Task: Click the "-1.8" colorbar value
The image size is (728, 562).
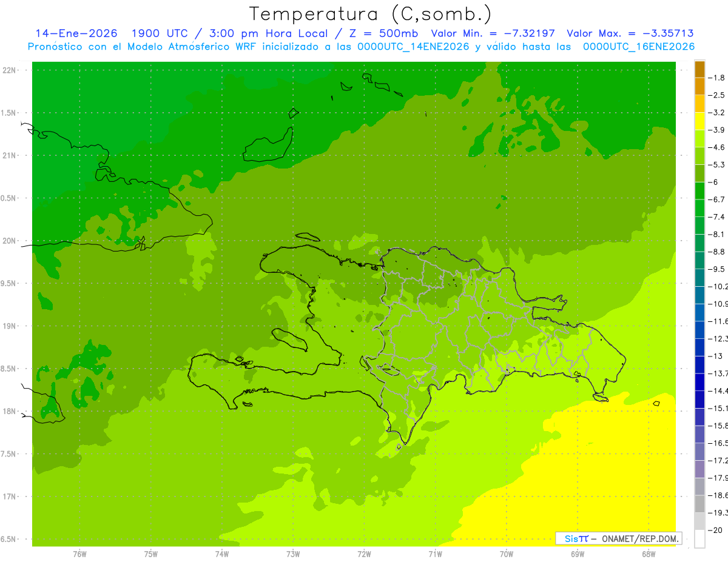Action: (716, 78)
